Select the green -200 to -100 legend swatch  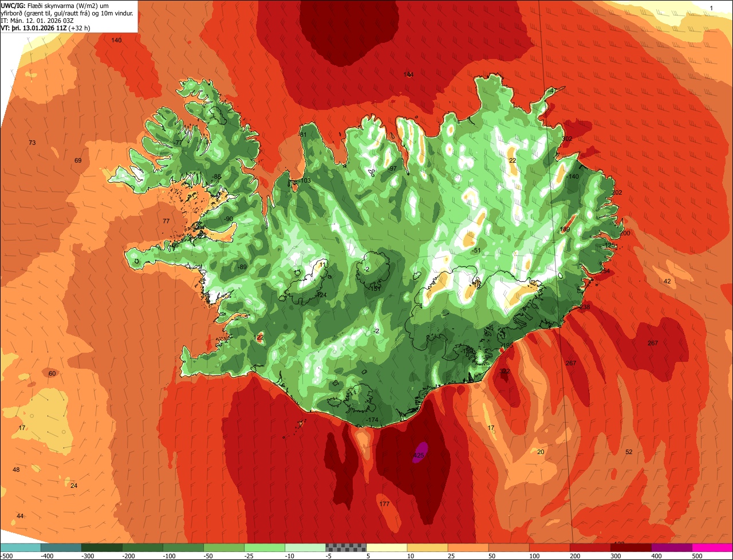(143, 547)
